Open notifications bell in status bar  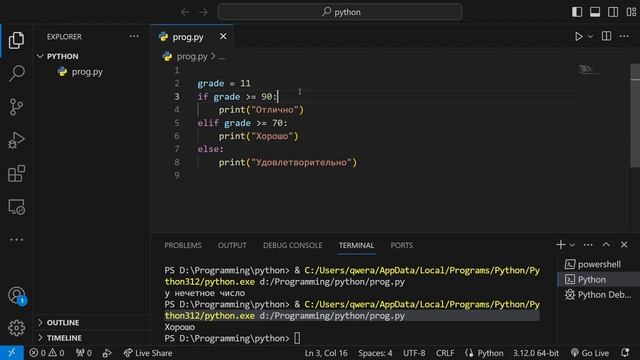click(x=625, y=353)
